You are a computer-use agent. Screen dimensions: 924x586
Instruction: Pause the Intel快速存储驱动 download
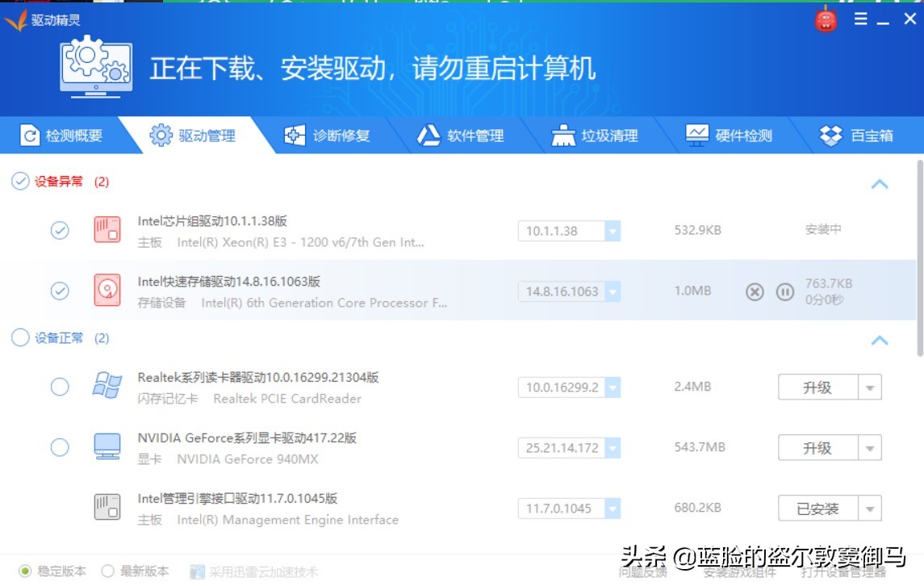[784, 292]
